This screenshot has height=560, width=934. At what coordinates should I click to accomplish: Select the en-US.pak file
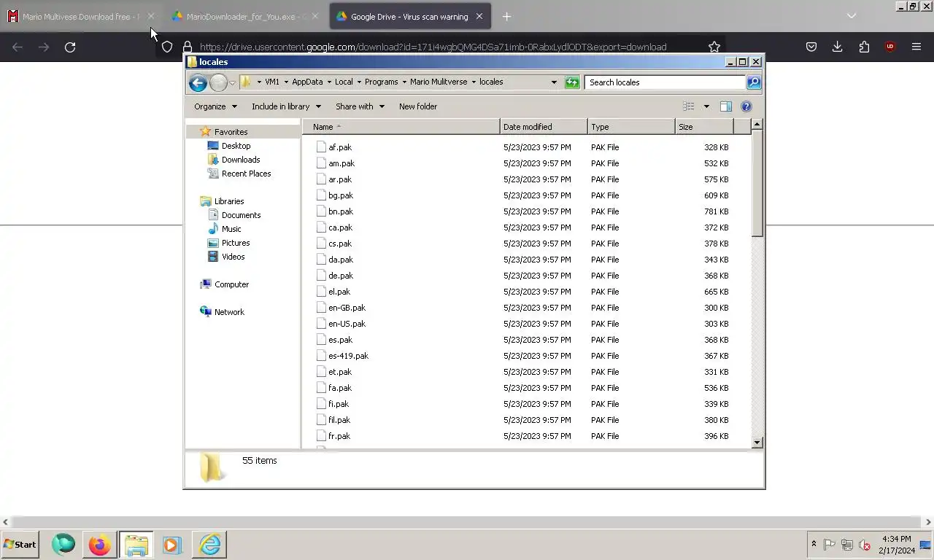pos(347,324)
